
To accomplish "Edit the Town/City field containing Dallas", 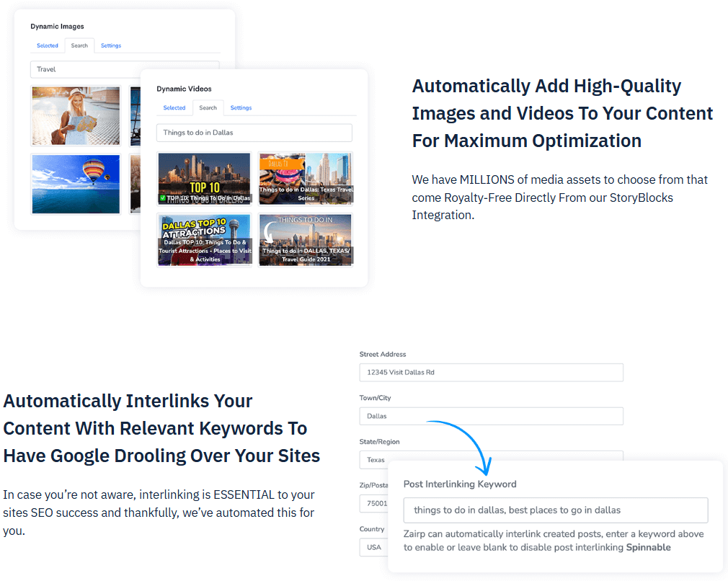I will 491,416.
